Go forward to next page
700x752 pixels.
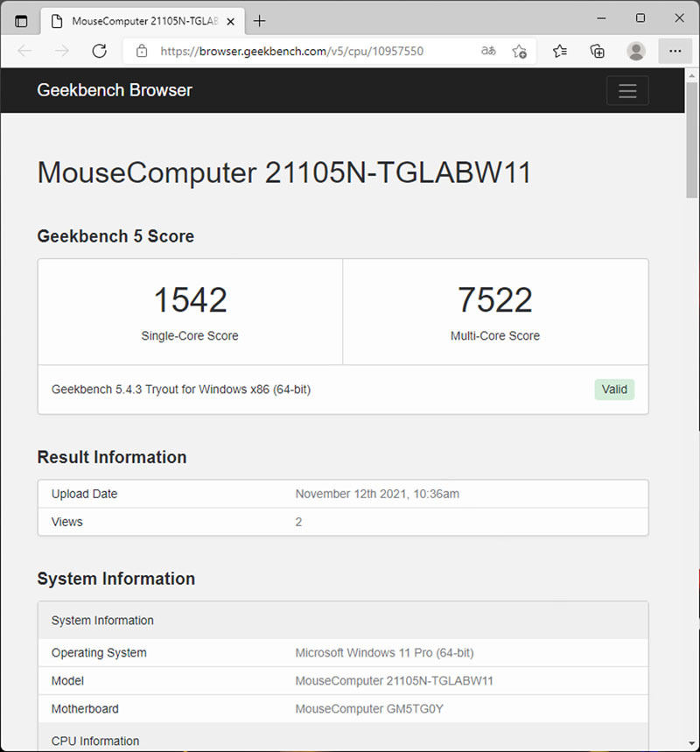point(62,51)
